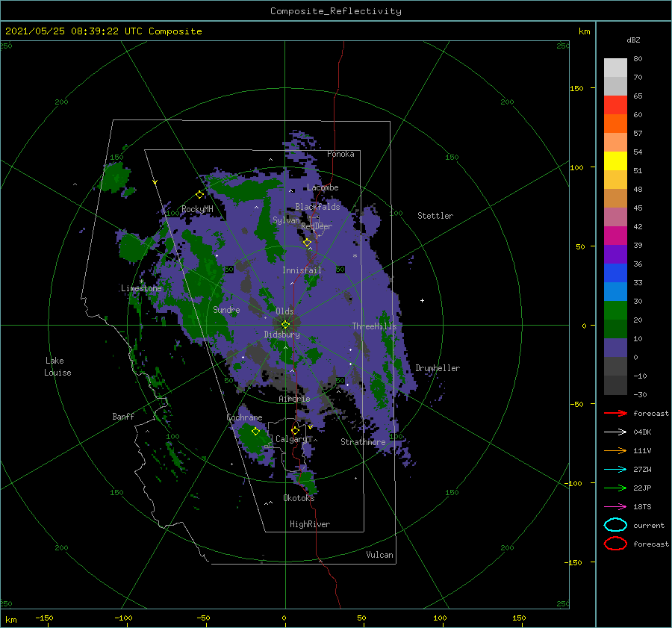Select the Lacombe label on the map

pyautogui.click(x=323, y=187)
